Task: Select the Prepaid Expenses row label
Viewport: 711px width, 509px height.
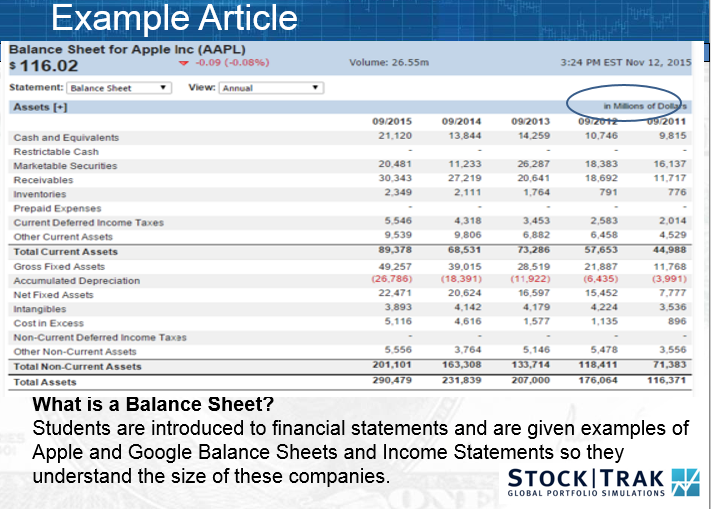Action: tap(58, 208)
